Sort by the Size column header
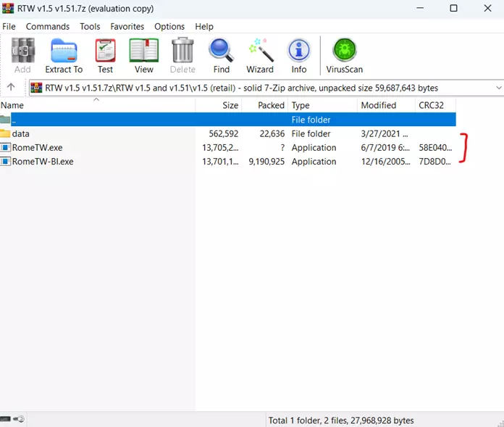 (218, 105)
